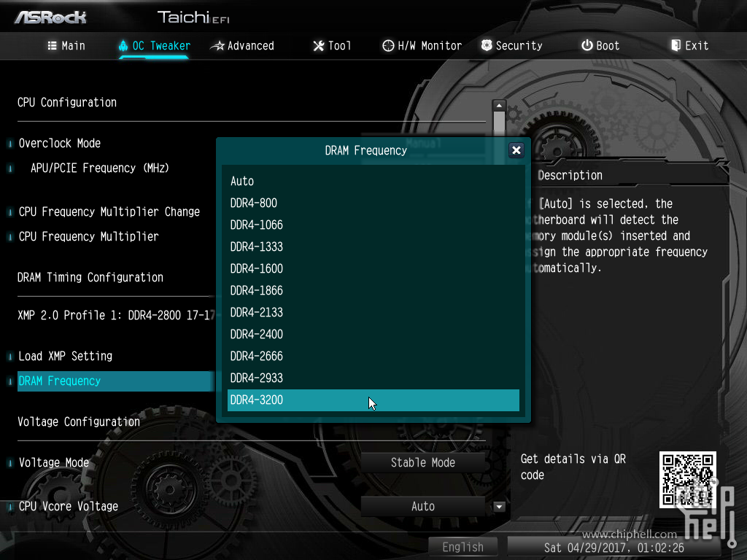Pick DDR4-1866 from the list
The width and height of the screenshot is (747, 560).
[x=373, y=290]
